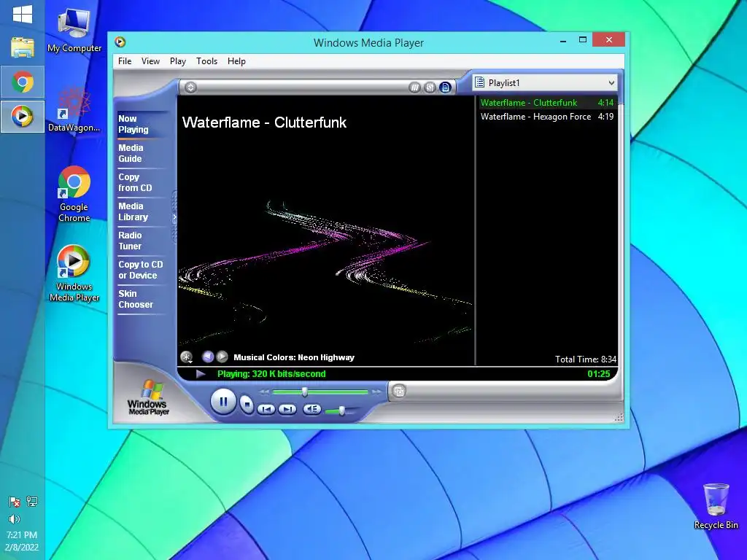The width and height of the screenshot is (747, 560).
Task: Open Chrome from the taskbar
Action: 23,82
